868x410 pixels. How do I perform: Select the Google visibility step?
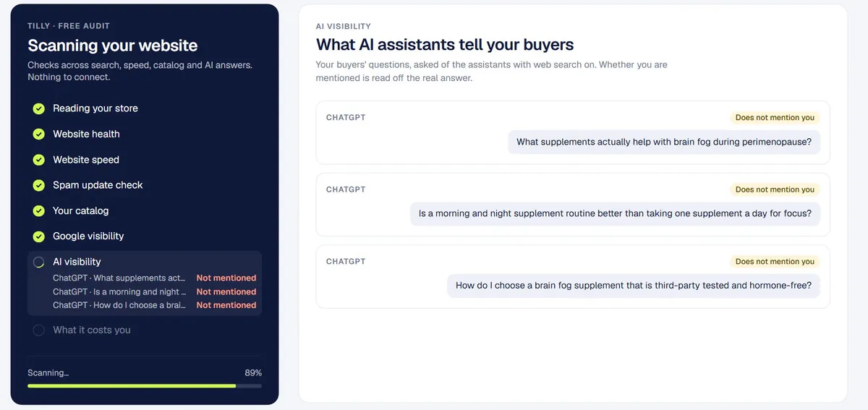145,236
